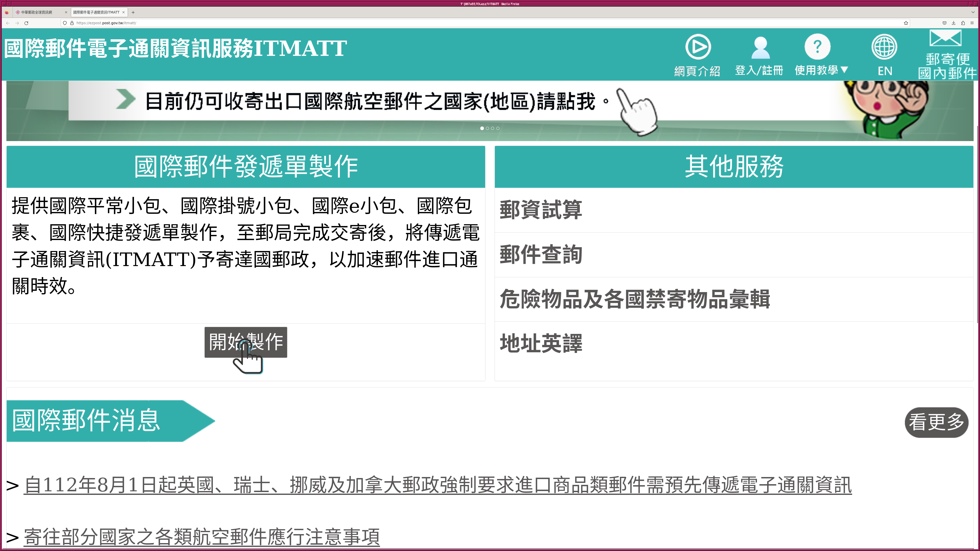Select the third carousel dot
Screen dimensions: 980x551
[x=493, y=129]
